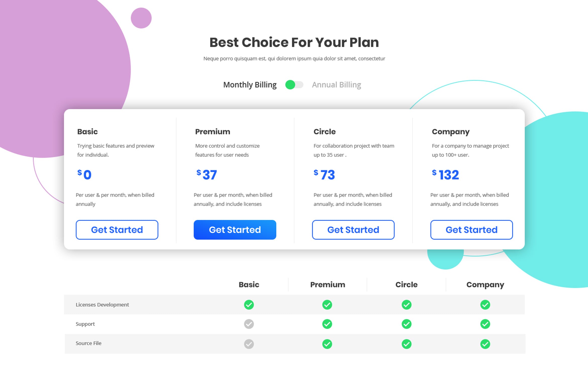Click Premium's Source File checkmark icon
Screen dimensions: 588x392
(x=327, y=344)
